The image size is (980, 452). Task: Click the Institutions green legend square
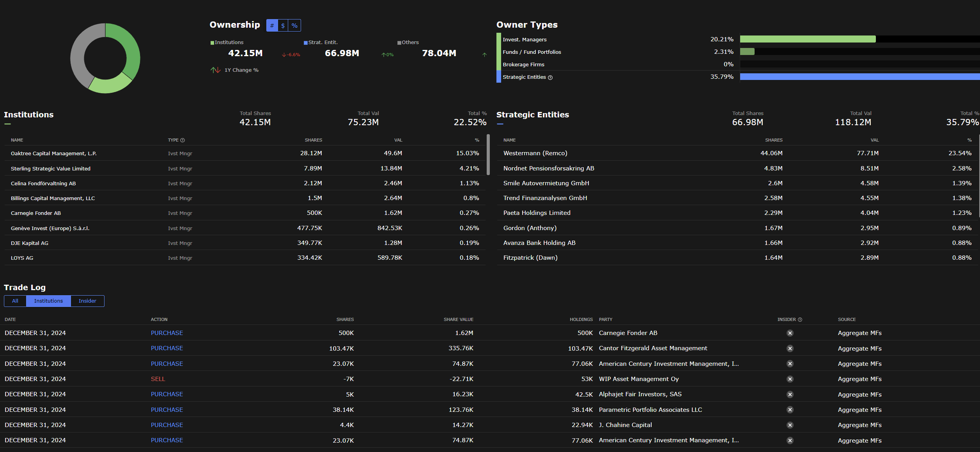click(212, 43)
